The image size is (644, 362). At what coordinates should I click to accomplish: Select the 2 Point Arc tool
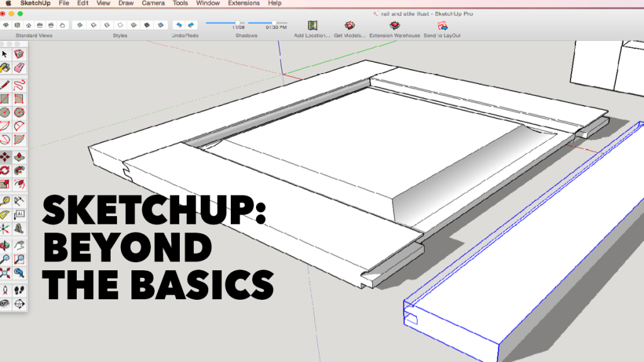pyautogui.click(x=19, y=126)
